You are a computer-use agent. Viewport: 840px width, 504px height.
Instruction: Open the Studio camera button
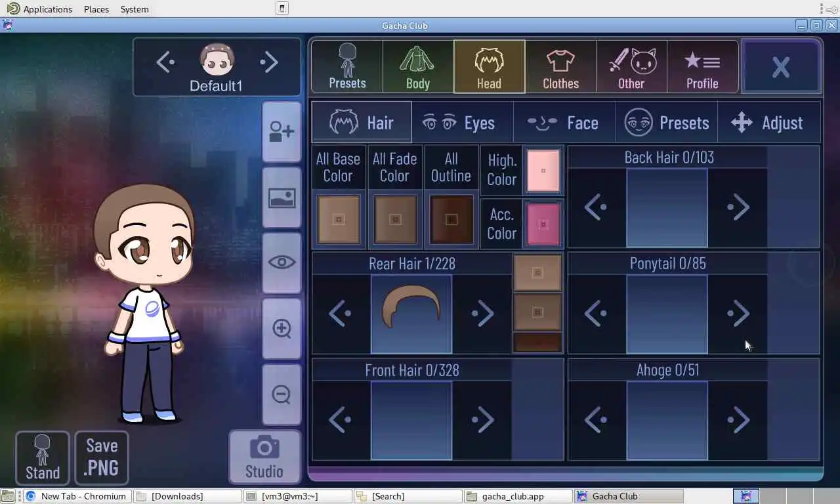pos(264,457)
